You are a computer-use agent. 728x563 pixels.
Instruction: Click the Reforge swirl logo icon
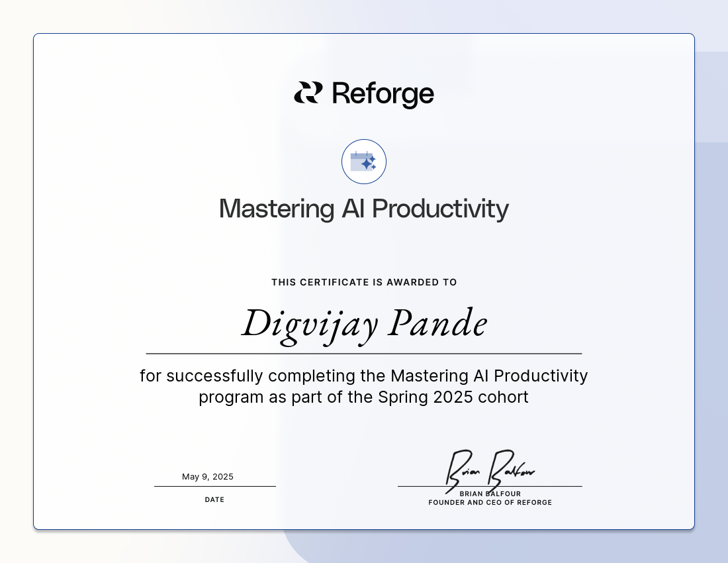coord(308,93)
